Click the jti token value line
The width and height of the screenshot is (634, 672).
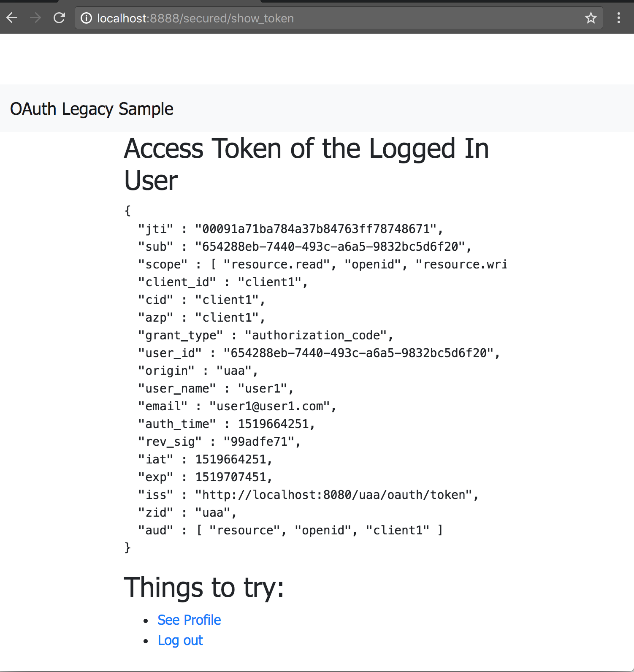pos(291,229)
